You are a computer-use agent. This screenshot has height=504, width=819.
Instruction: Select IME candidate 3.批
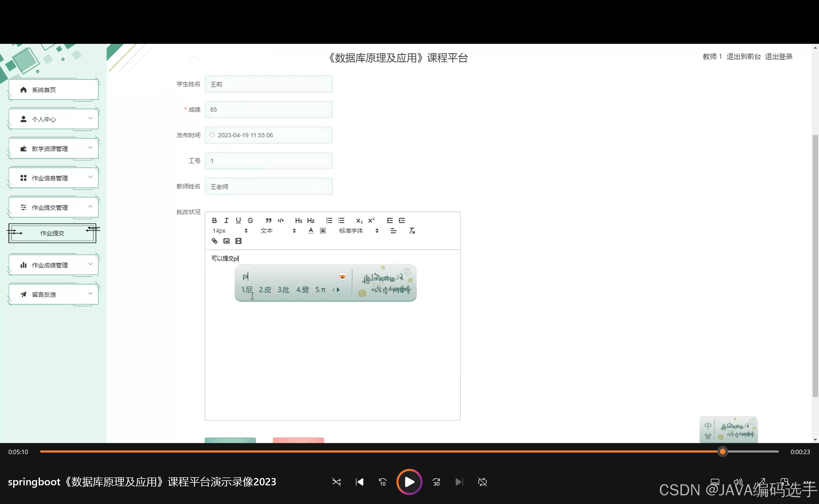284,290
